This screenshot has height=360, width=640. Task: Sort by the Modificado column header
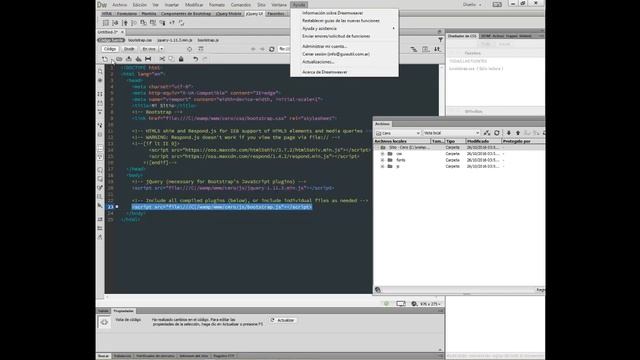pos(483,141)
